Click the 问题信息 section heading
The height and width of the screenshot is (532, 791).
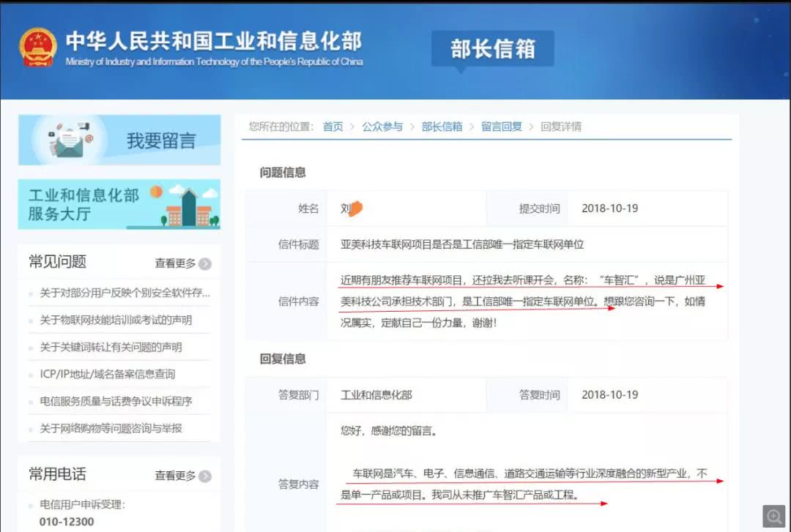(283, 173)
